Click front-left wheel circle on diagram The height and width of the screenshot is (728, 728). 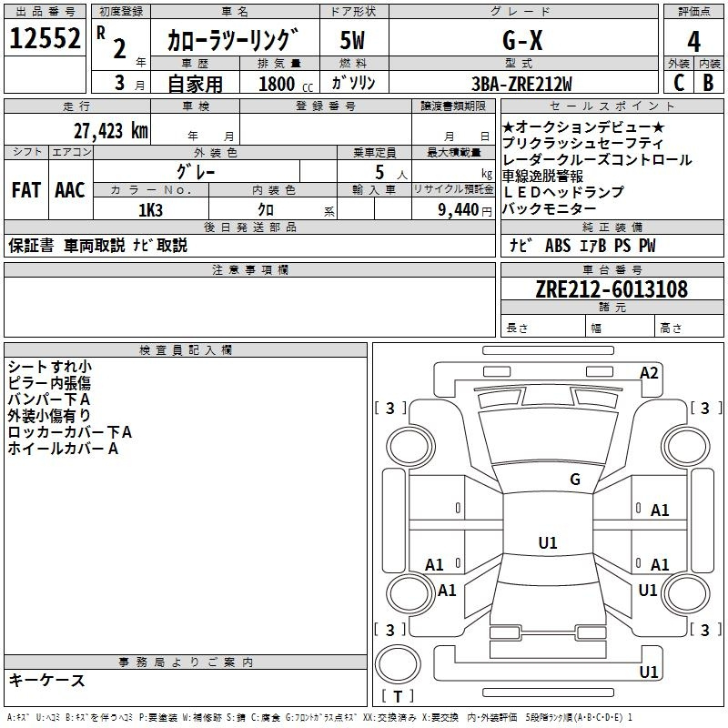pyautogui.click(x=410, y=447)
